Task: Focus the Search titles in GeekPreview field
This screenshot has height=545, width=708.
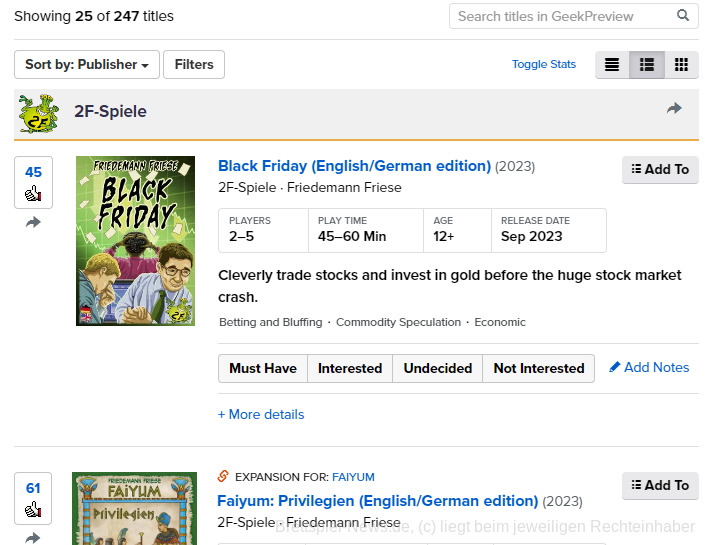Action: click(x=573, y=16)
